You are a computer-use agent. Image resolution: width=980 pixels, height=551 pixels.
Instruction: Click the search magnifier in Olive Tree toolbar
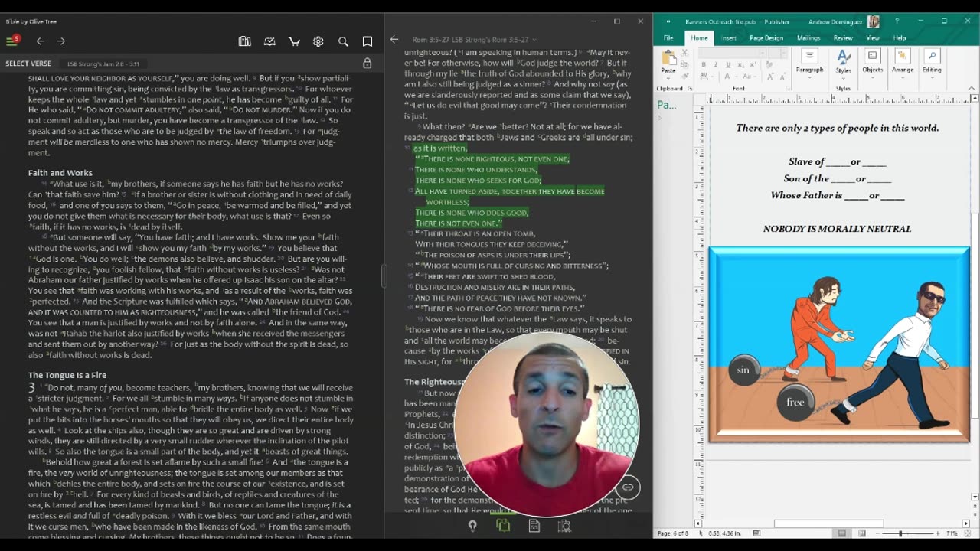[x=343, y=41]
